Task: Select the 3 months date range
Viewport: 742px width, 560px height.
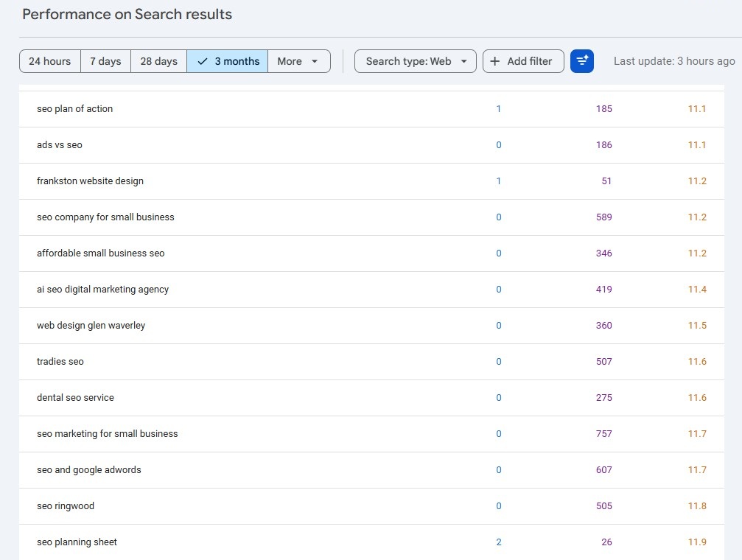Action: [227, 61]
